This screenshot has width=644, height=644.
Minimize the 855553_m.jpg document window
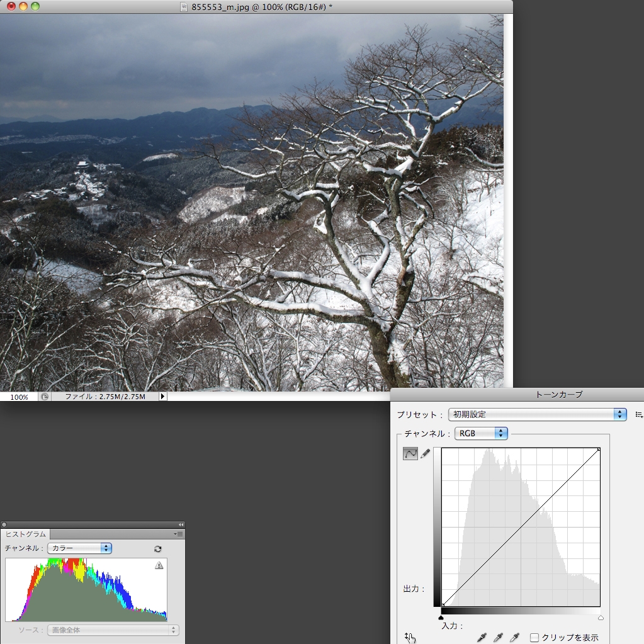click(23, 6)
